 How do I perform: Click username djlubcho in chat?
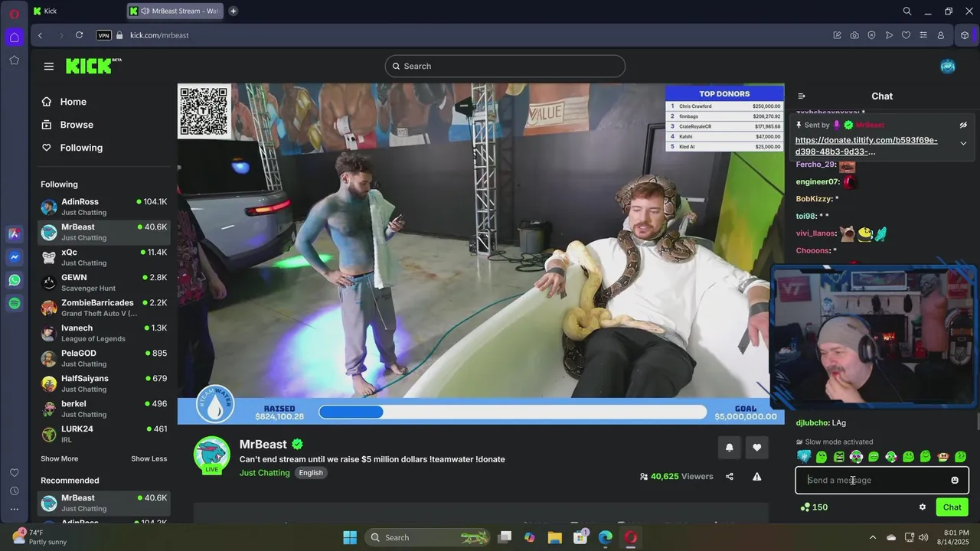tap(812, 422)
